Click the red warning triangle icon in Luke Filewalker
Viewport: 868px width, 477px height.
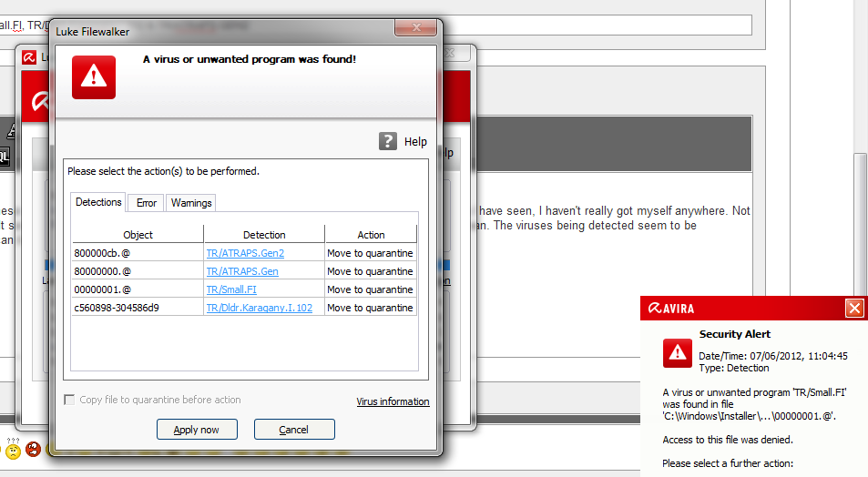pos(94,77)
